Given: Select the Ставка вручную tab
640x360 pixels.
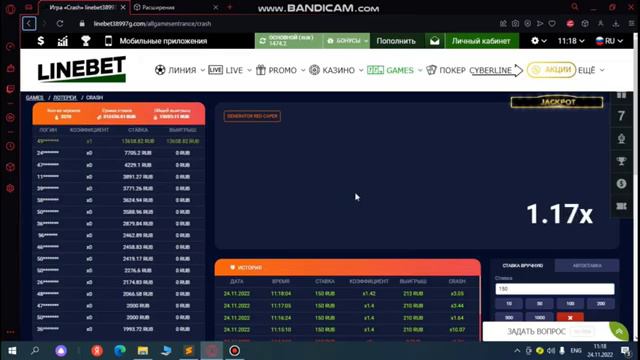Looking at the screenshot, I should click(522, 265).
